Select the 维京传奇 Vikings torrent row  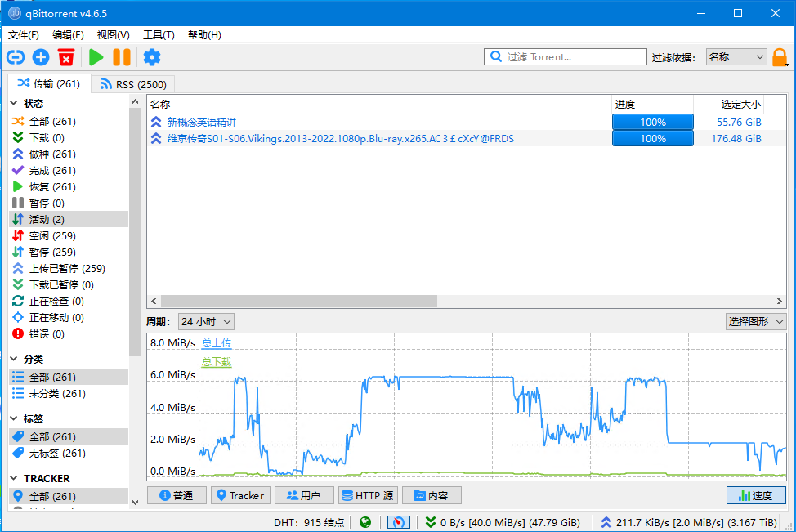click(466, 139)
